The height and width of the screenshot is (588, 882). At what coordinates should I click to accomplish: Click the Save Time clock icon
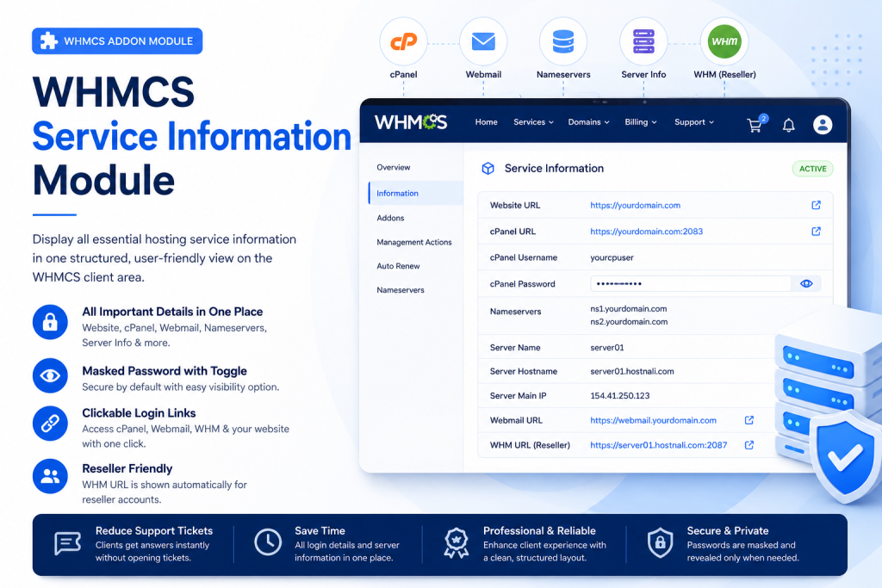point(268,542)
